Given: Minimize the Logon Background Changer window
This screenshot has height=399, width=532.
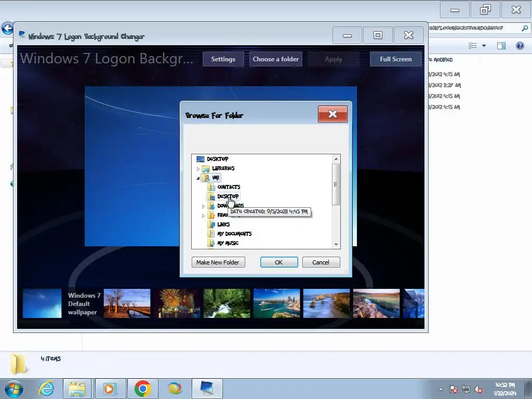Looking at the screenshot, I should 347,35.
